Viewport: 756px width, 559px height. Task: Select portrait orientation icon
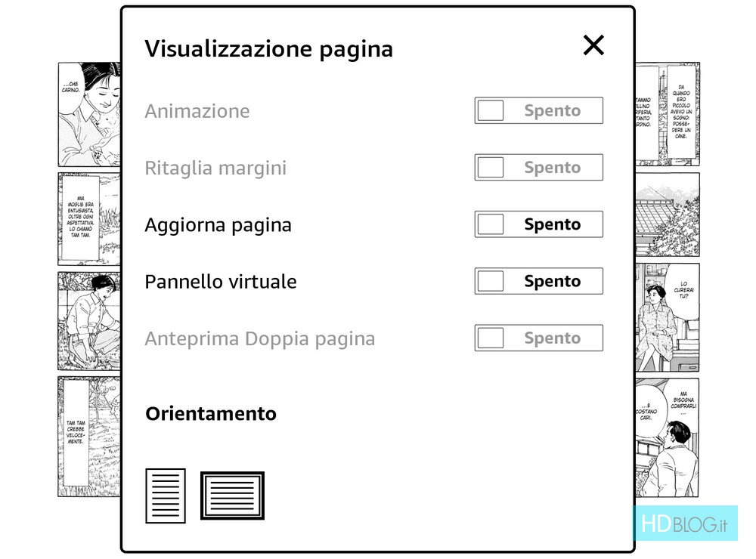[166, 496]
